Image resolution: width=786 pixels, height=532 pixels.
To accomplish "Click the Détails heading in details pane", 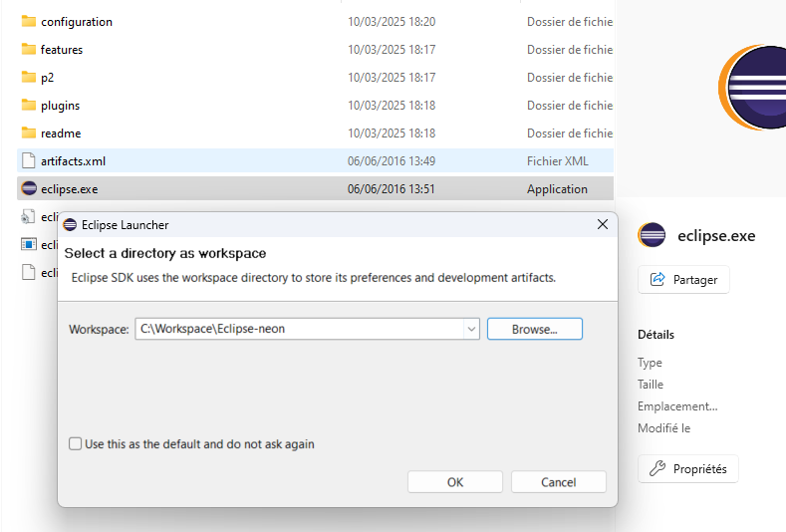I will (655, 335).
